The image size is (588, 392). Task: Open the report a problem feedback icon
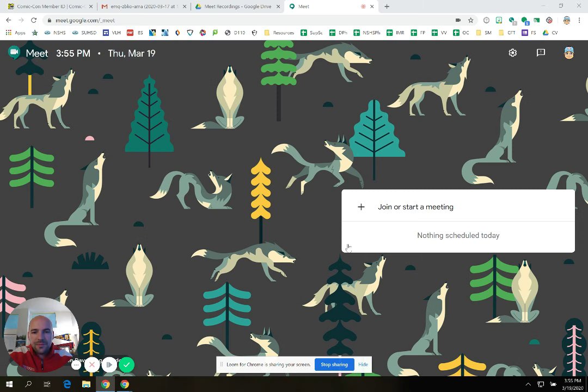pos(541,53)
